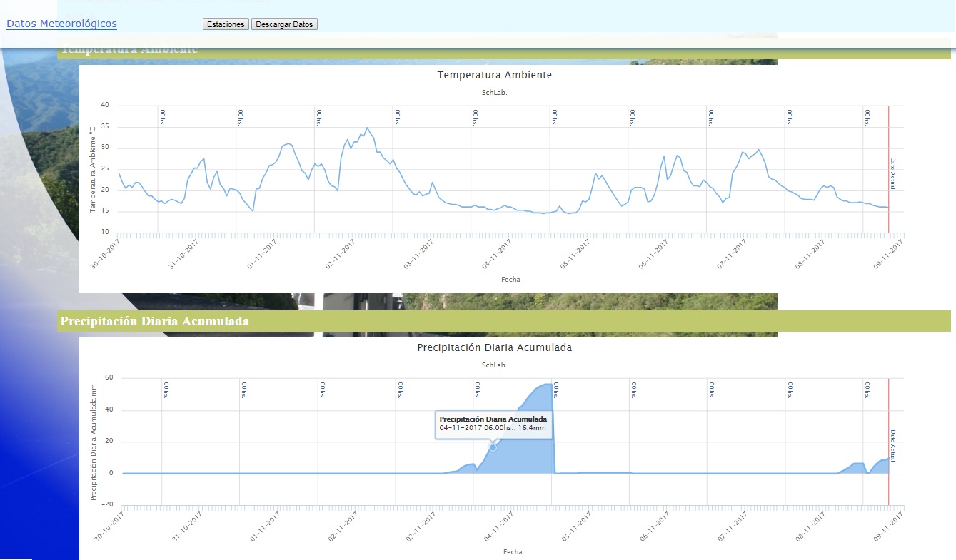Click the 31-10-2017 date label on precipitation axis
The width and height of the screenshot is (956, 560).
point(186,526)
